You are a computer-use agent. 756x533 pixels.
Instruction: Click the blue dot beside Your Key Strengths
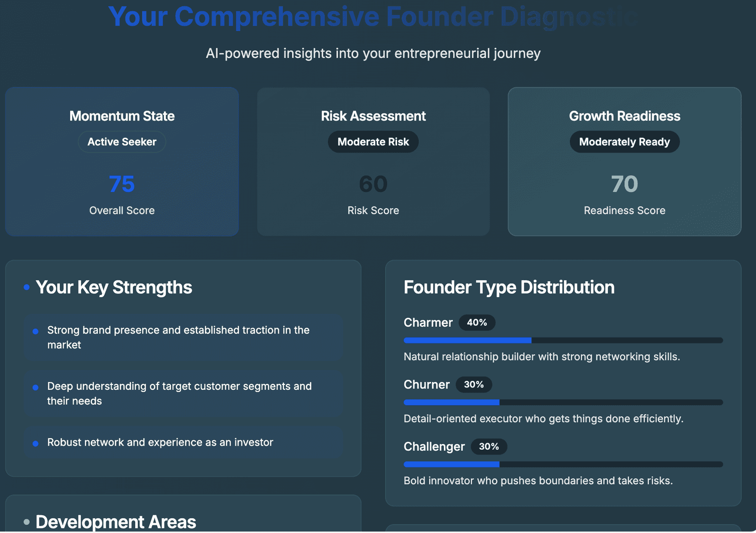pos(27,287)
